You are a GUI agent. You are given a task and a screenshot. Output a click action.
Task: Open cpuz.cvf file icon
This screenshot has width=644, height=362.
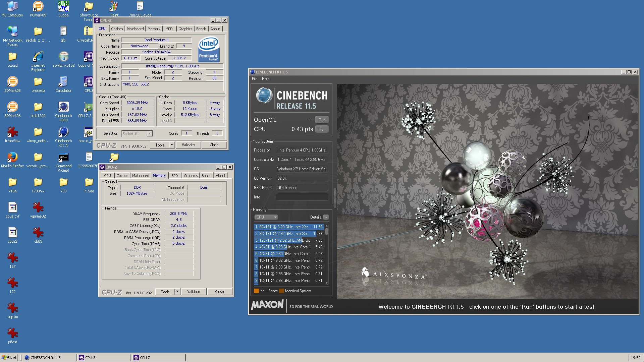coord(12,210)
